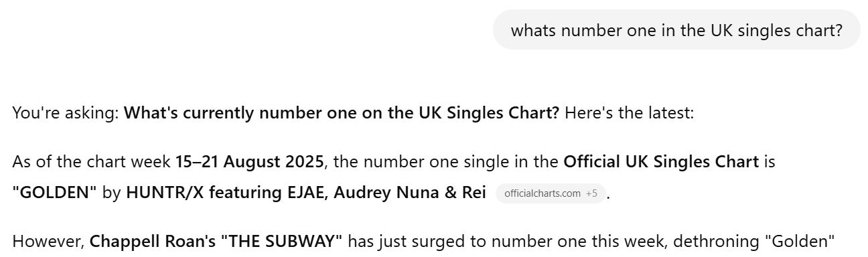Click the name 'Audrey Nuna' in the artist credit

(378, 193)
